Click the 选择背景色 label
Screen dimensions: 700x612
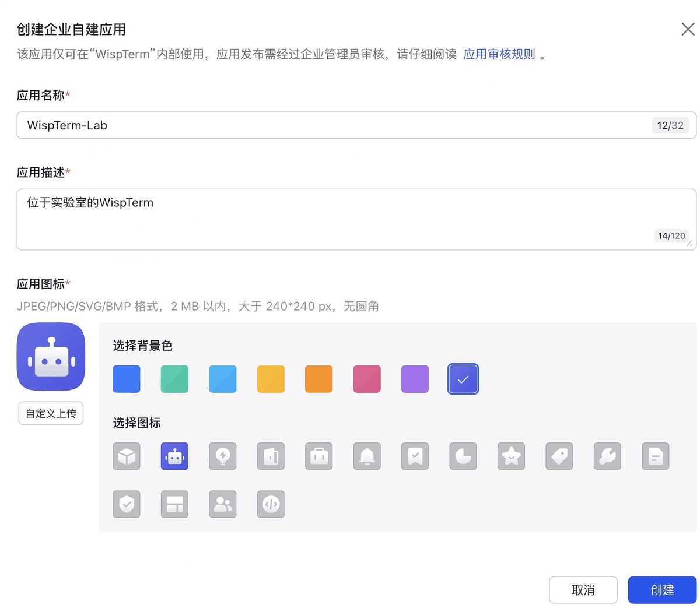pos(143,346)
